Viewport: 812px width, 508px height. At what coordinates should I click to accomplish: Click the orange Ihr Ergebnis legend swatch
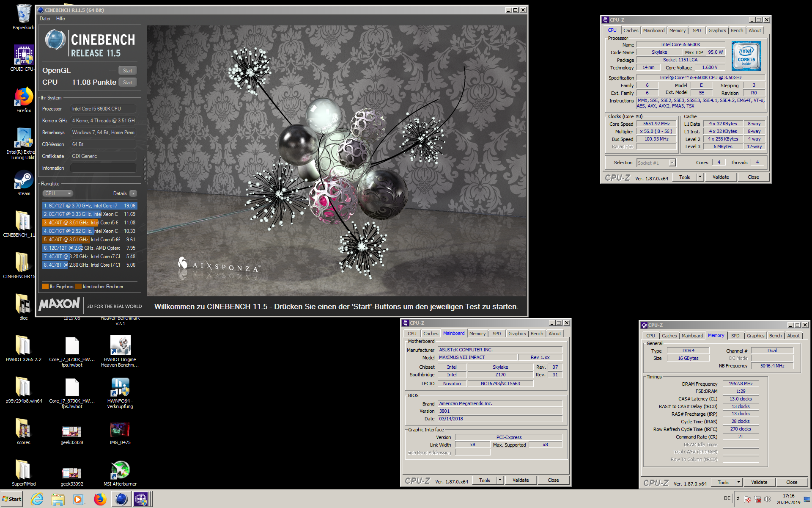point(45,287)
